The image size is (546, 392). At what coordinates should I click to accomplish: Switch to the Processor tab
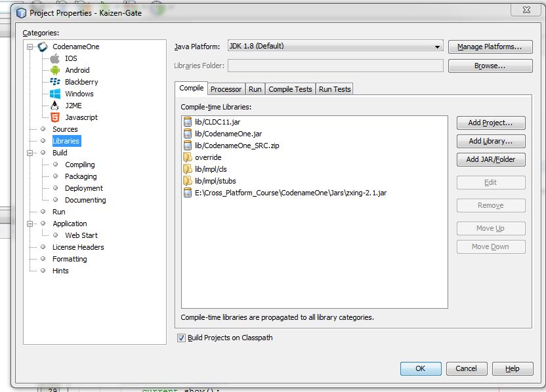(226, 89)
